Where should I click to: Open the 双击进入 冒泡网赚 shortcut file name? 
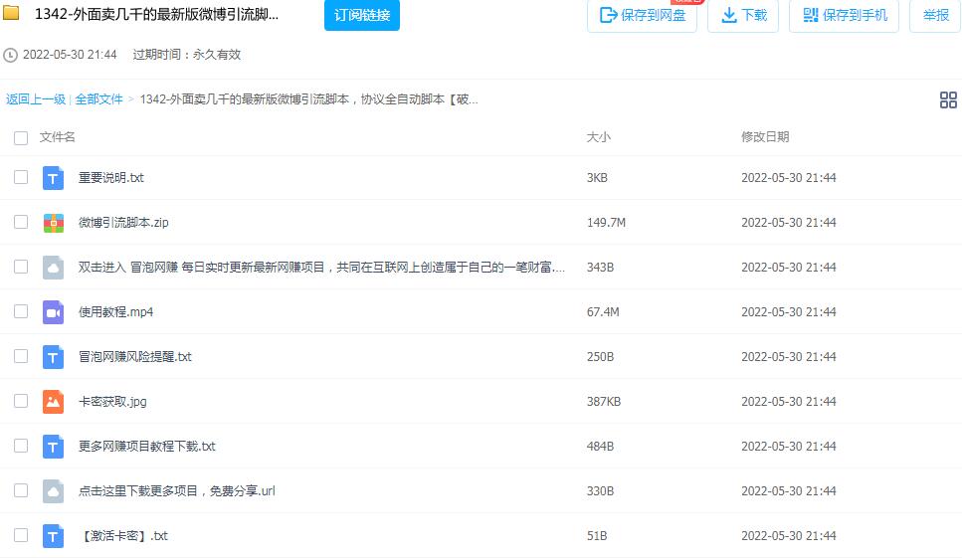(321, 268)
